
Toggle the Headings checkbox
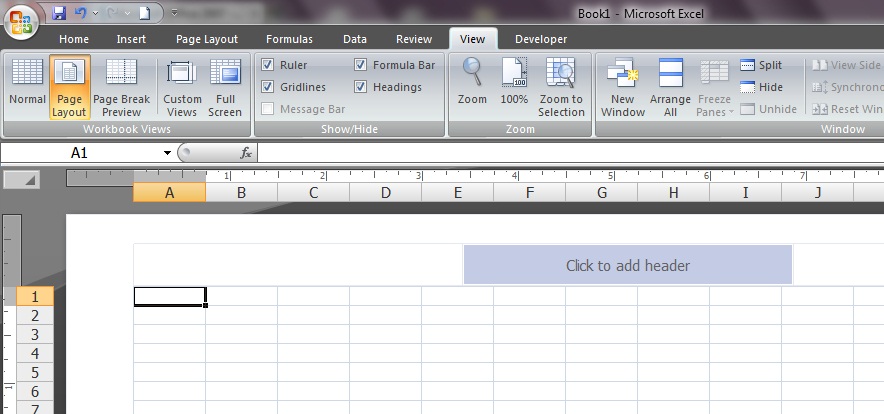361,87
